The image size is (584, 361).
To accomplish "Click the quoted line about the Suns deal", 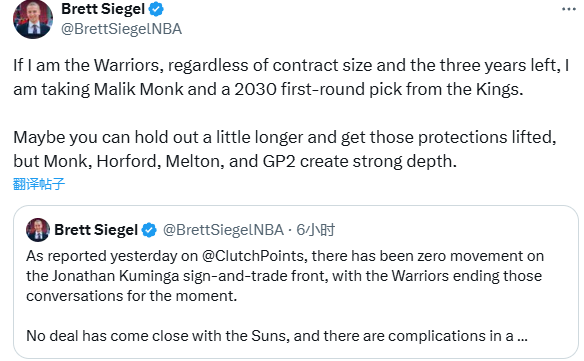I will click(x=276, y=336).
